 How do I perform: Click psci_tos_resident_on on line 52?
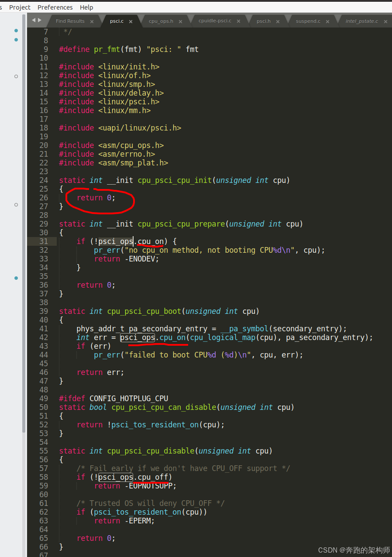click(155, 425)
